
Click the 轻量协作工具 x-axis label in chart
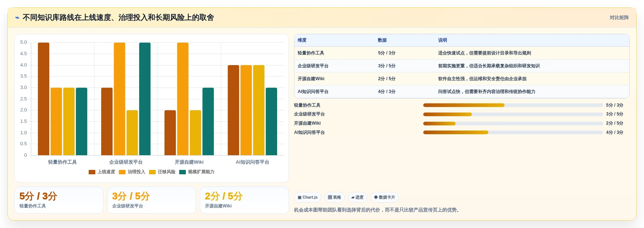[63, 162]
